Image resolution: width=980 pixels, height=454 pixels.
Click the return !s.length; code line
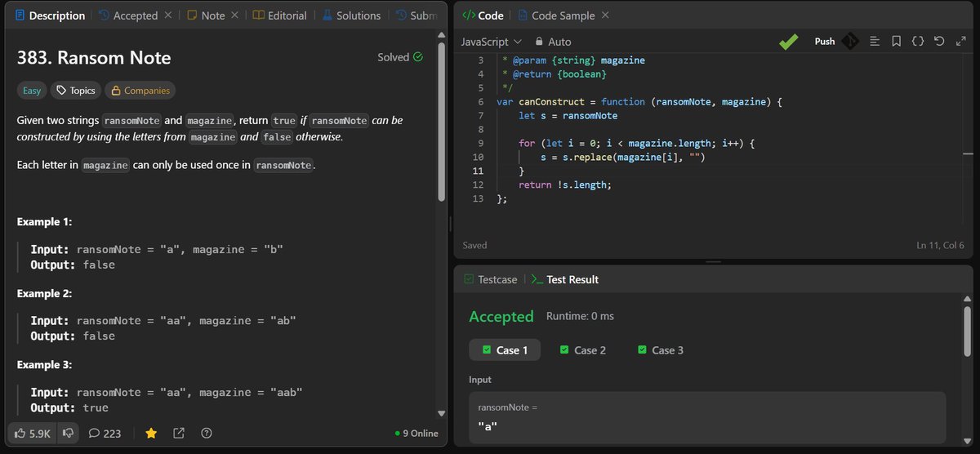[x=564, y=185]
